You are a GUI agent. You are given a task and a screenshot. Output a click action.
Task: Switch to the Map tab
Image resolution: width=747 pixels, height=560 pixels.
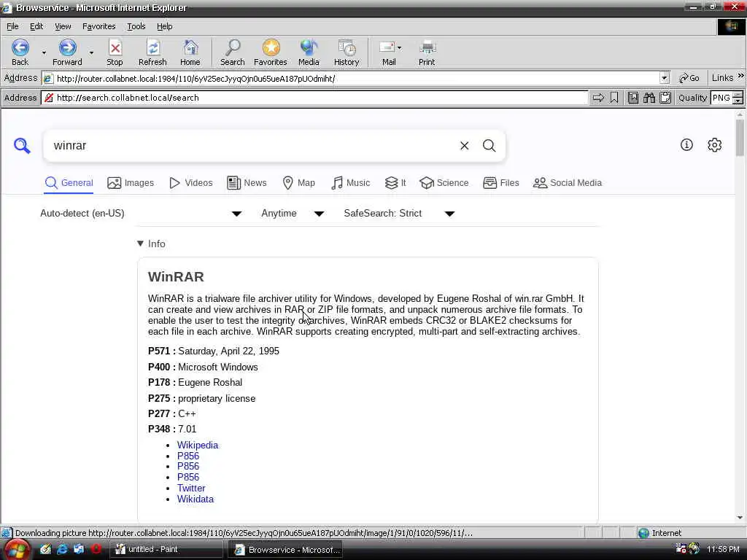pos(298,183)
